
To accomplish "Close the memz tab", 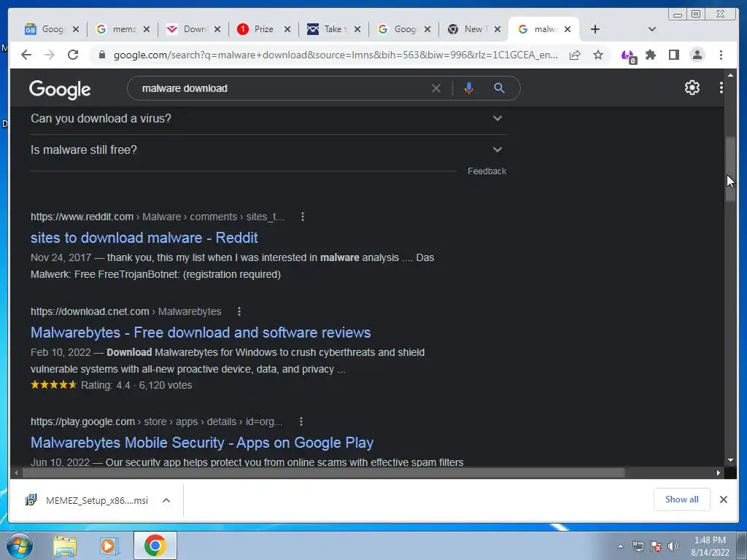I will (147, 29).
